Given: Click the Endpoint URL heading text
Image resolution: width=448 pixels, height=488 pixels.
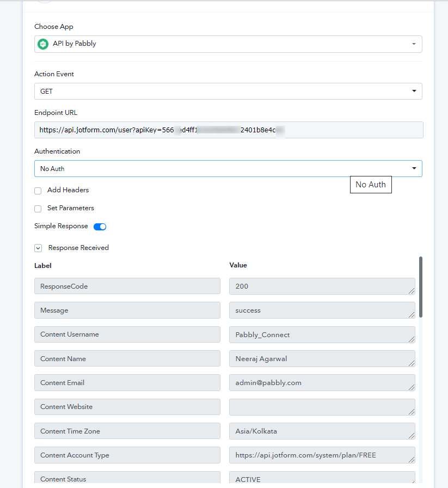Looking at the screenshot, I should (x=56, y=113).
